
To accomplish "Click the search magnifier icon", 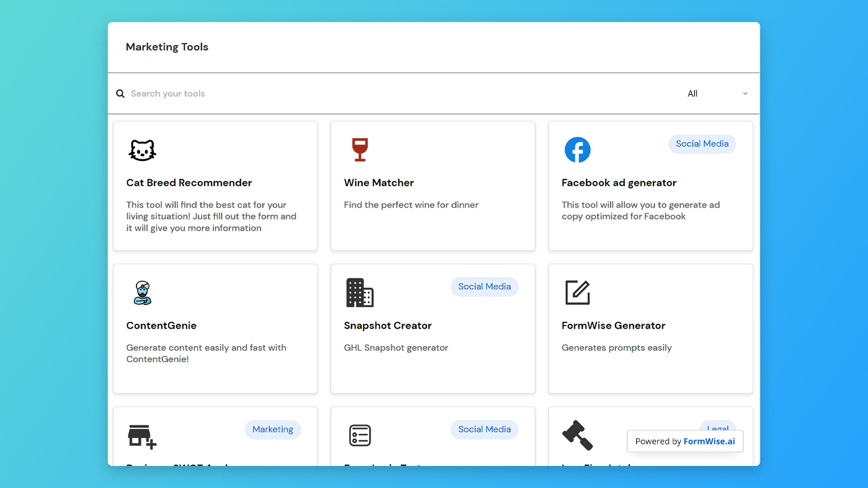I will click(120, 94).
